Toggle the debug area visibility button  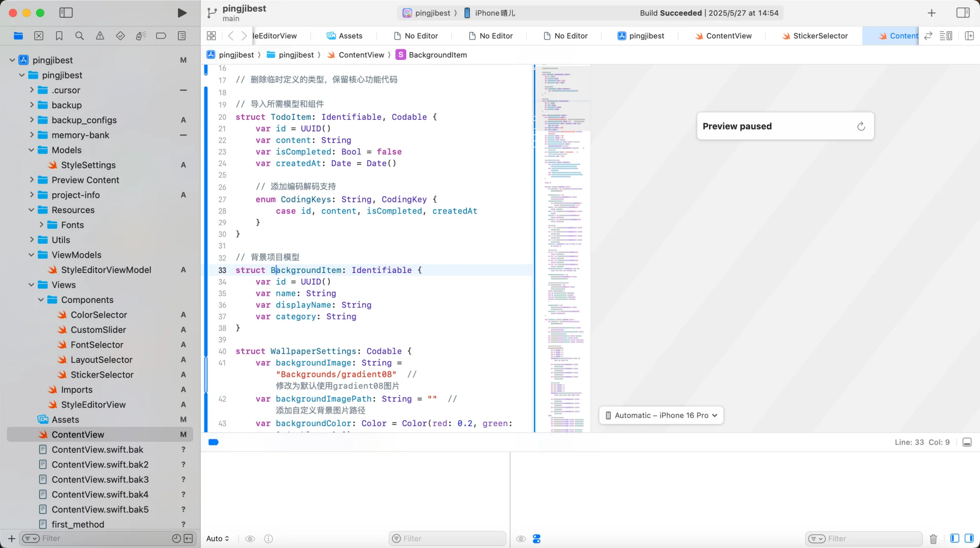(x=967, y=442)
